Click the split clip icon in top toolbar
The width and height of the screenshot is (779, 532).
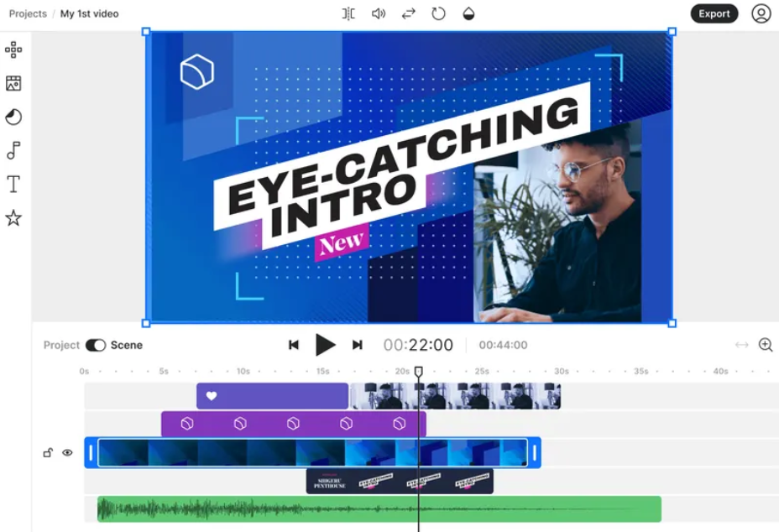[x=348, y=13]
